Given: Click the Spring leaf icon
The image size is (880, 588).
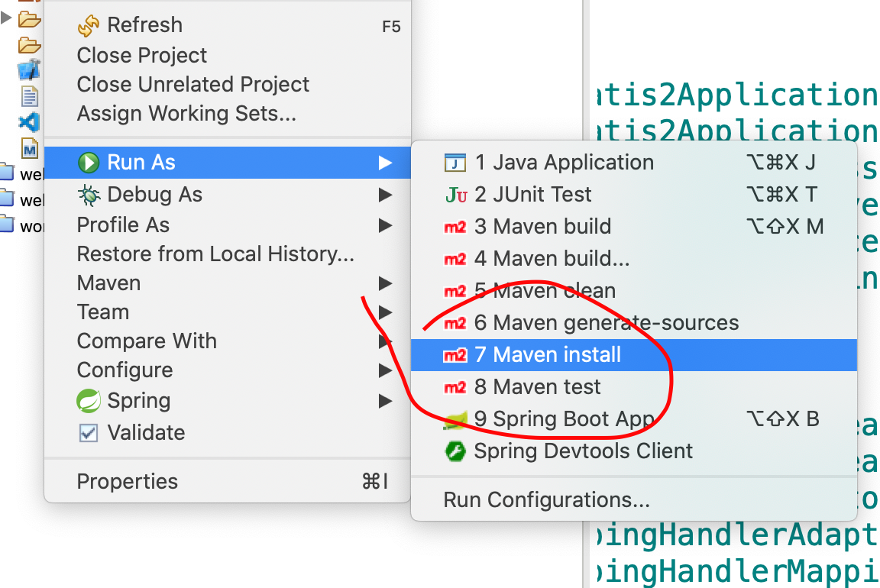Looking at the screenshot, I should click(x=89, y=401).
